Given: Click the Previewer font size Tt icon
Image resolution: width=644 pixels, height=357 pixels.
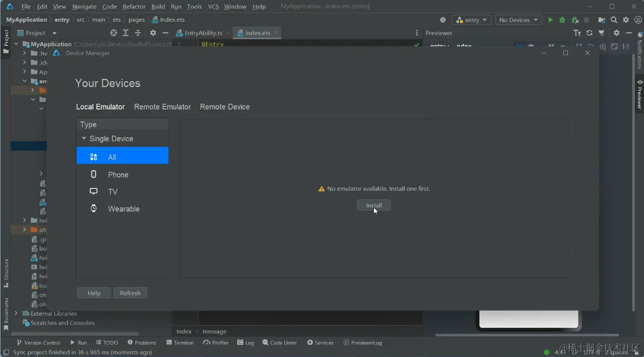Looking at the screenshot, I should pyautogui.click(x=577, y=33).
